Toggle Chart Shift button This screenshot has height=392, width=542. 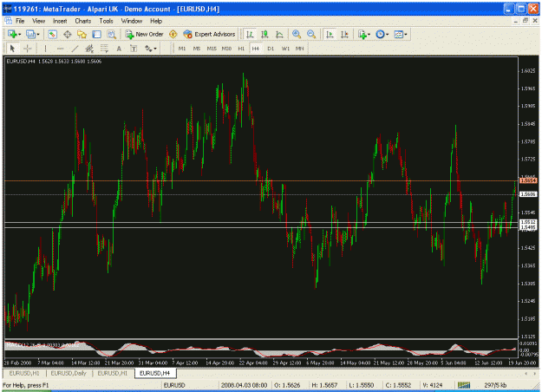pos(344,34)
